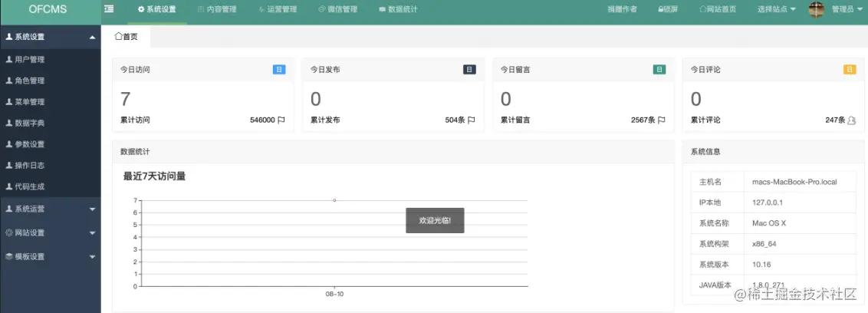Click the 累计访问 label
This screenshot has height=313, width=868.
[x=135, y=120]
